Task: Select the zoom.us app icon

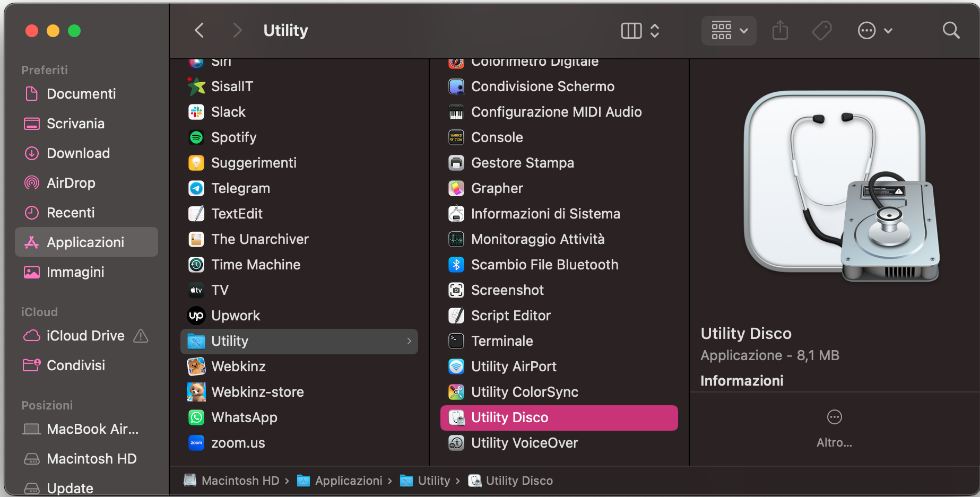Action: (x=196, y=443)
